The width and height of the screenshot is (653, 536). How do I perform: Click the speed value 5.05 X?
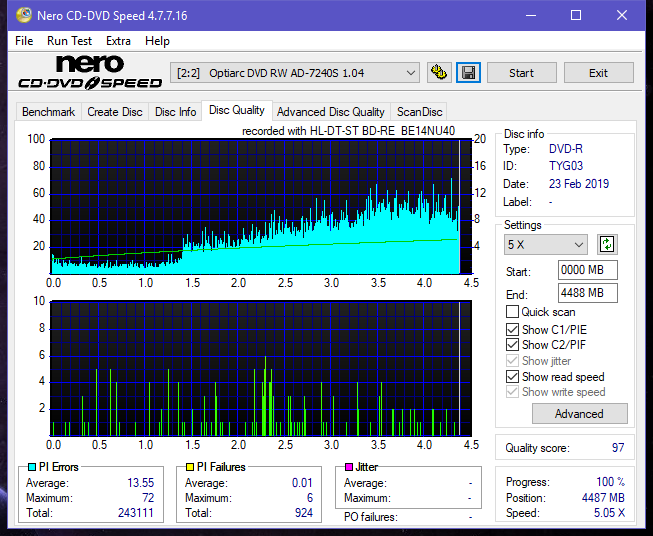(609, 513)
